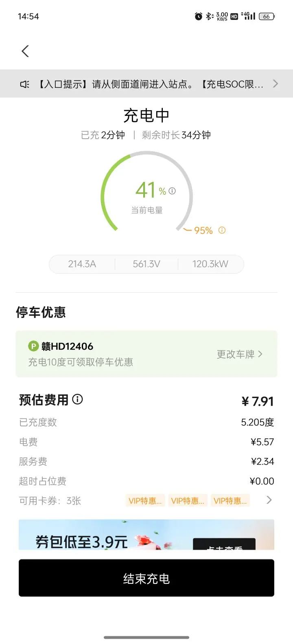This screenshot has width=293, height=644.
Task: Select the third VIP特惠 coupon tag
Action: point(230,501)
